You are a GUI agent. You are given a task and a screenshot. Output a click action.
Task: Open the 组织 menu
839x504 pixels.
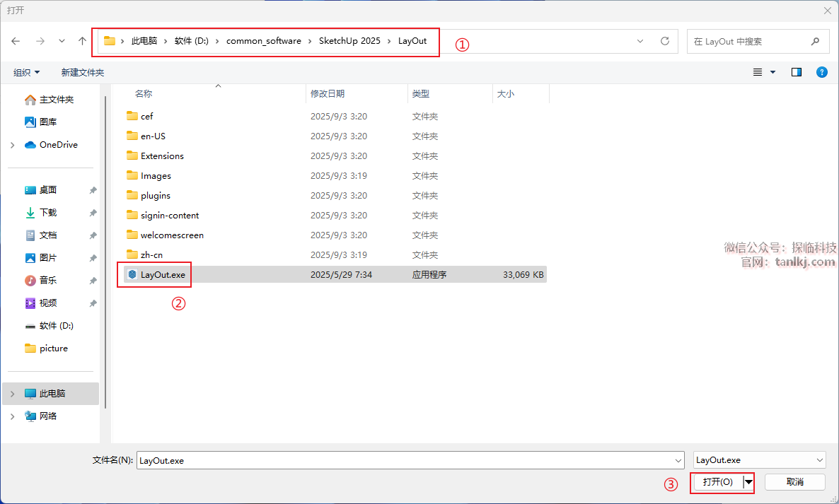(26, 72)
